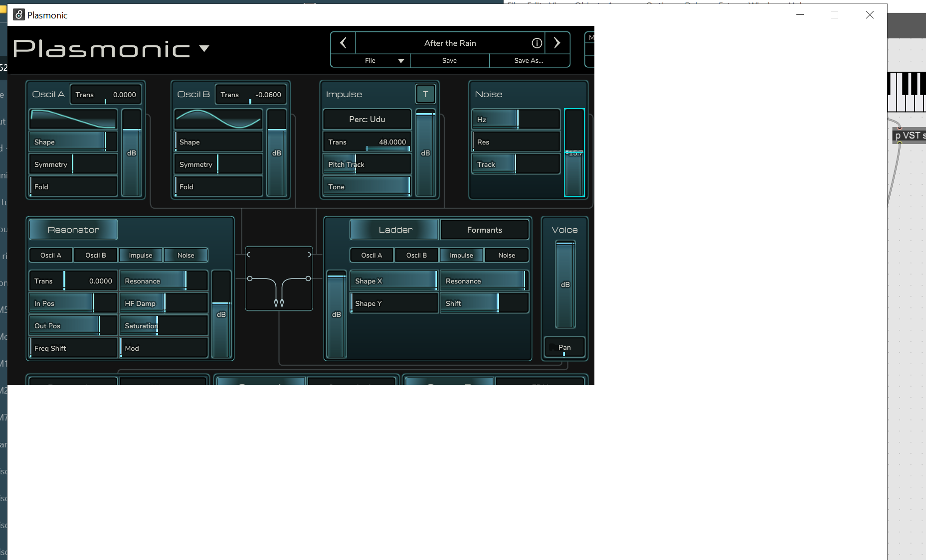The height and width of the screenshot is (560, 926).
Task: Click routing diagram left arrow
Action: (248, 255)
